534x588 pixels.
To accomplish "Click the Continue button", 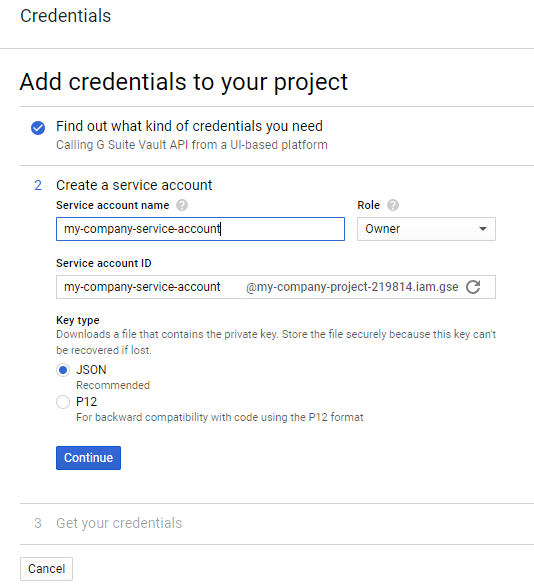I will point(88,458).
